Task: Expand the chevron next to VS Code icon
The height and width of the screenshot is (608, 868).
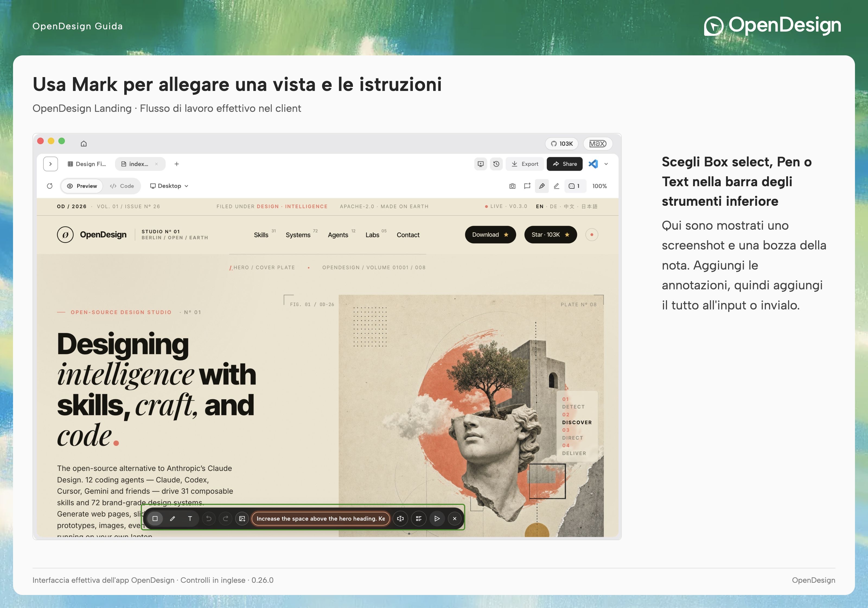Action: click(606, 164)
